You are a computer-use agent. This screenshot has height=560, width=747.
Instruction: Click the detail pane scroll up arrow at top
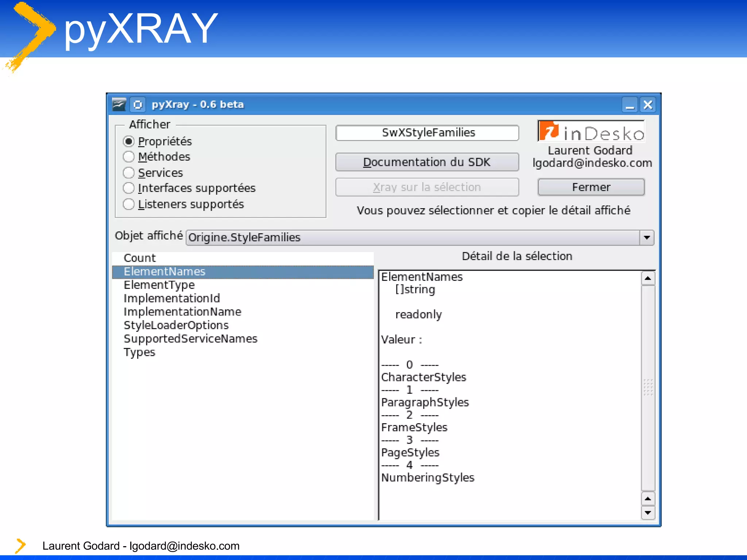pos(648,279)
